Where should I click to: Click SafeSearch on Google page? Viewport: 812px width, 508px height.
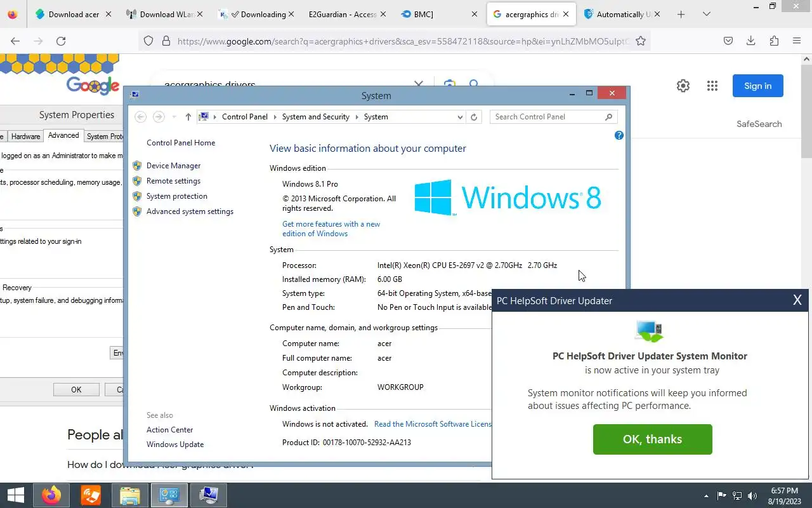(759, 124)
